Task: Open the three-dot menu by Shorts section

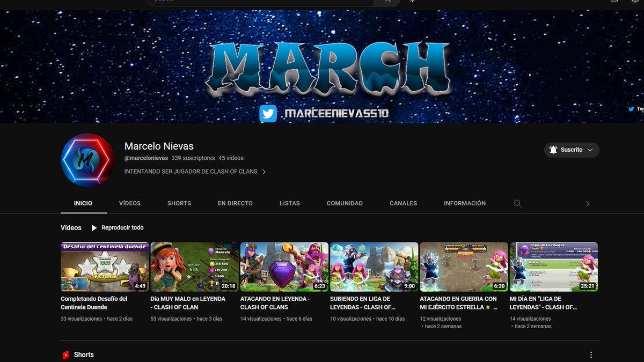Action: tap(591, 355)
